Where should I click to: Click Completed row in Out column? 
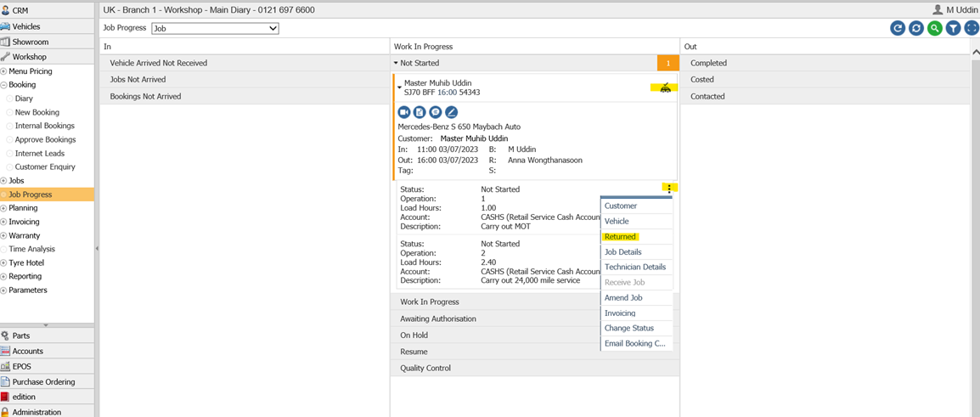[825, 63]
